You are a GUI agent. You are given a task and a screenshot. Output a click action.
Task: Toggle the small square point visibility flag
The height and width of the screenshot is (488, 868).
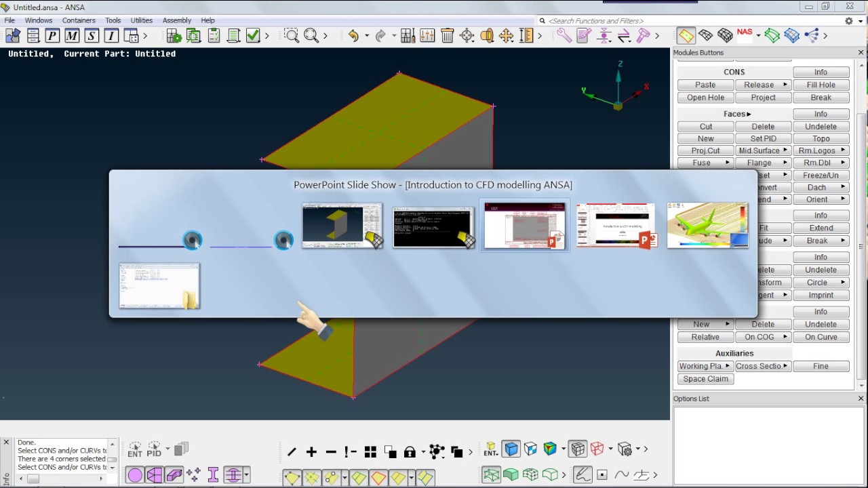(x=601, y=475)
